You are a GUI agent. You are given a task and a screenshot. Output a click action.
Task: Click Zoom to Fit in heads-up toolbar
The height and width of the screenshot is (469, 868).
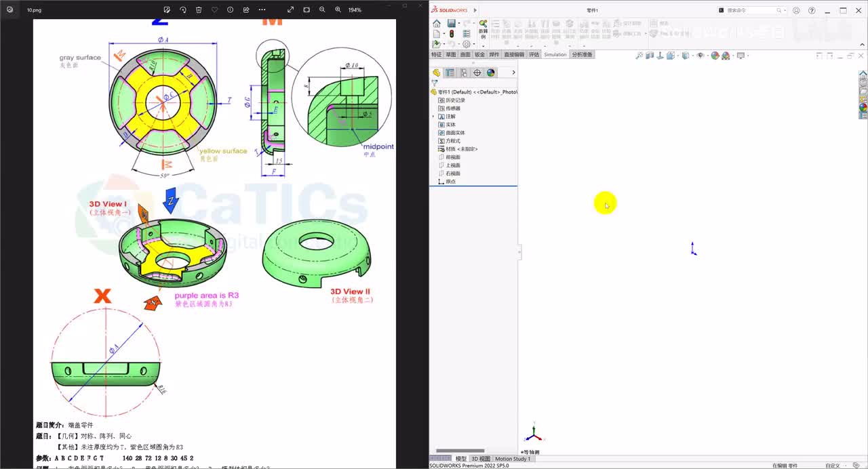coord(639,56)
